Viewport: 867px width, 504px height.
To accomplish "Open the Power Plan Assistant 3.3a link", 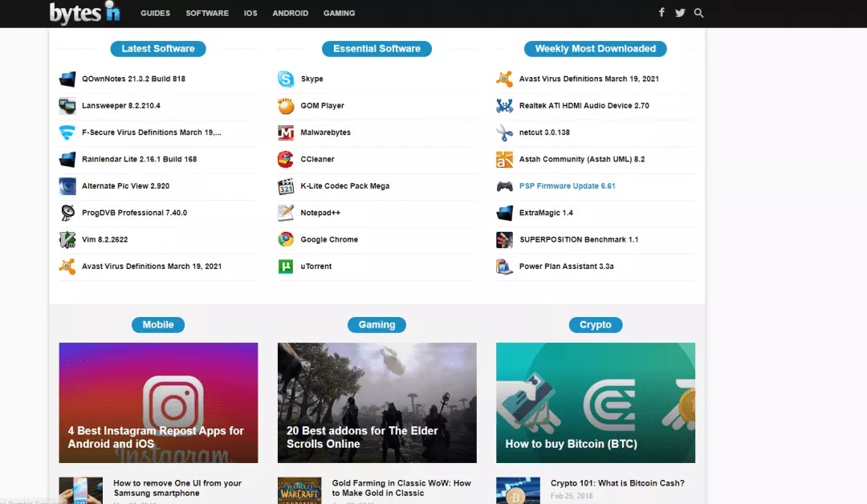I will coord(566,266).
